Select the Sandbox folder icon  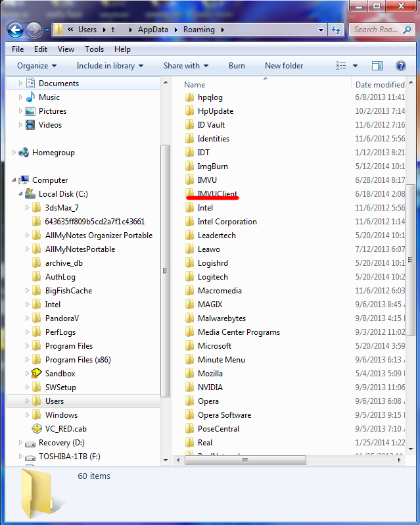36,373
